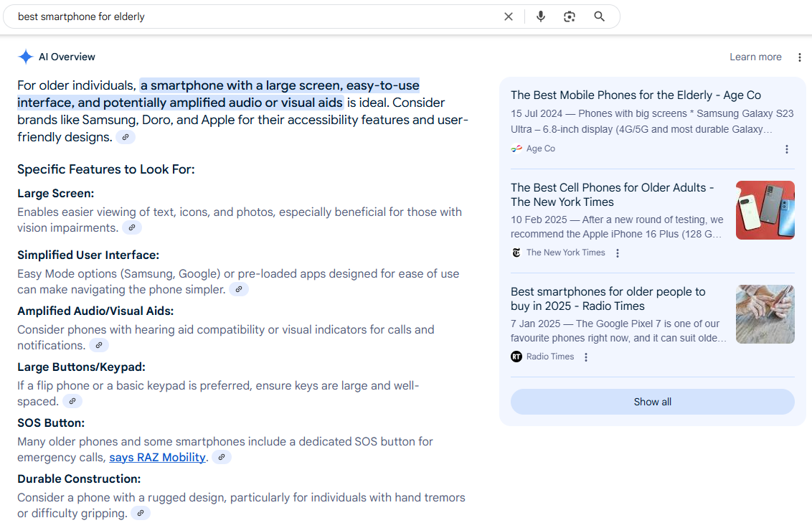Screen dimensions: 812x528
Task: Open the three-dot options for Age Co result
Action: click(x=787, y=149)
